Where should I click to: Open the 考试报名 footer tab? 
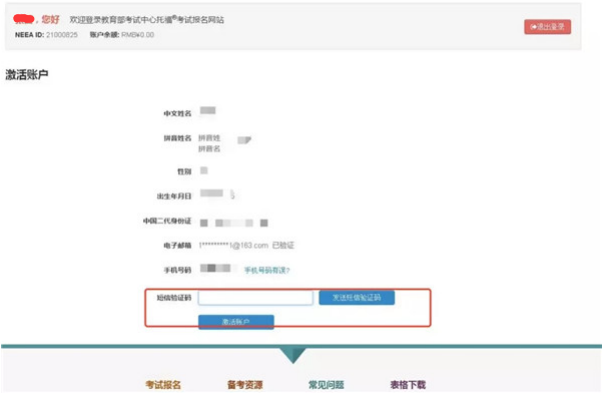(x=163, y=385)
